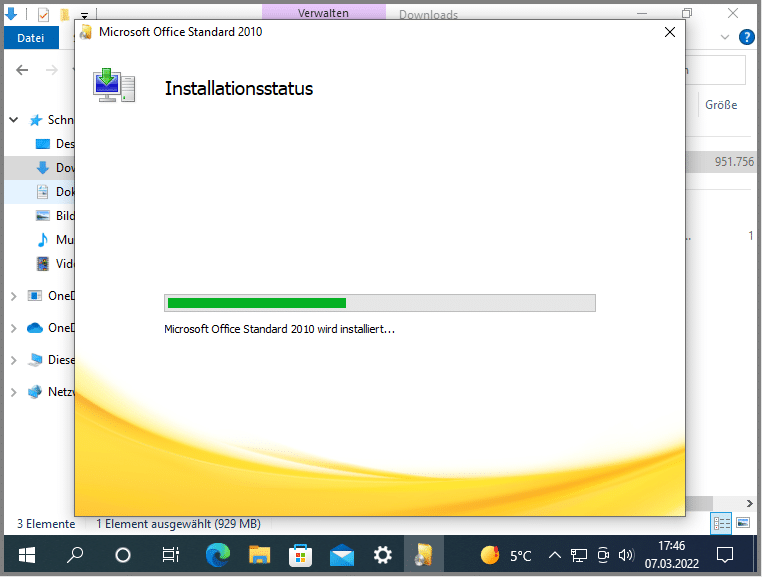Click the Windows Start button

pyautogui.click(x=27, y=554)
